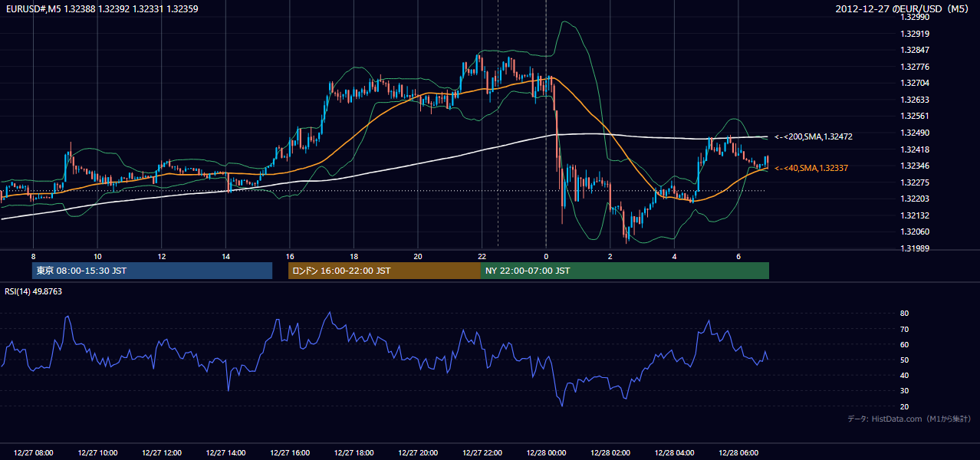Click bottom time label 12/28 04:00

pos(674,453)
